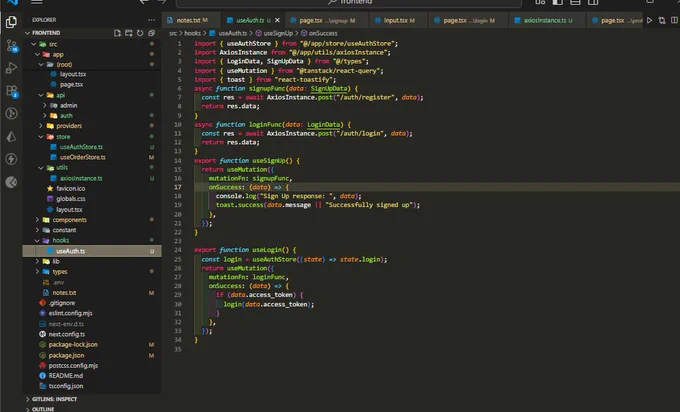The image size is (680, 412).
Task: Expand the components folder
Action: tap(37, 220)
